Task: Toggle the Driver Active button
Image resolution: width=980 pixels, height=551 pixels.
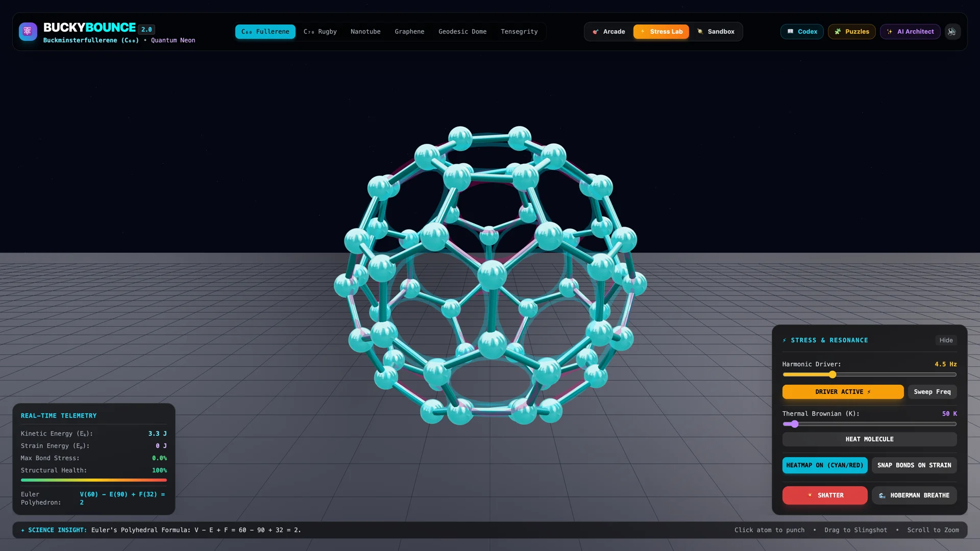Action: 843,392
